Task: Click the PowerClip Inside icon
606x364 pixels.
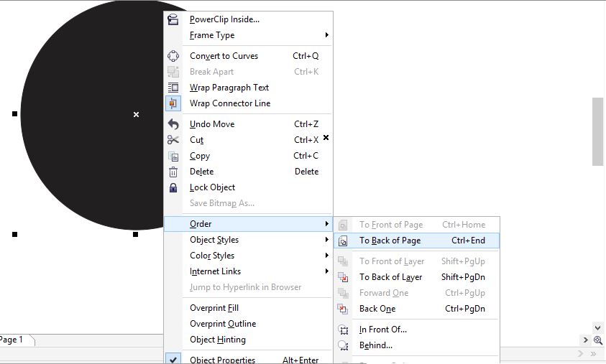Action: [x=173, y=19]
